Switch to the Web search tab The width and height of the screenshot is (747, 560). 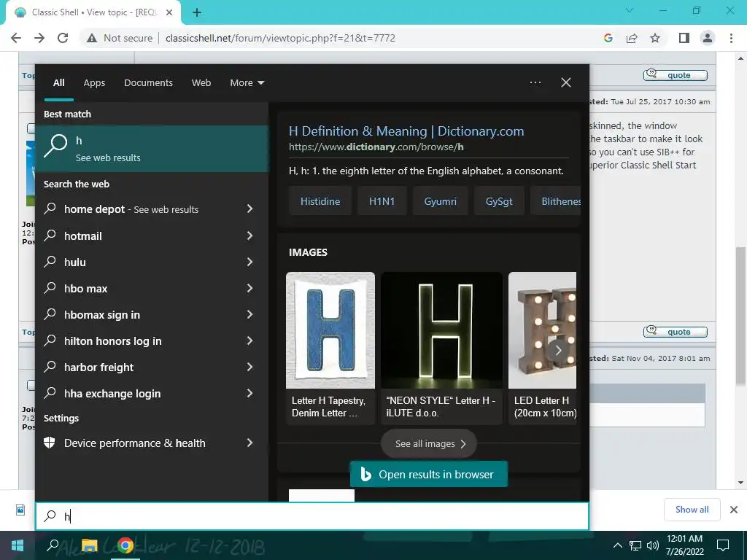pyautogui.click(x=201, y=83)
